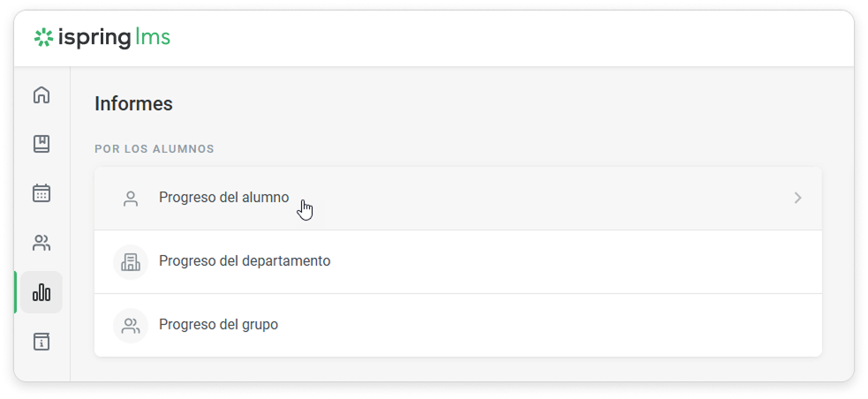This screenshot has width=868, height=399.
Task: Expand the chevron arrow on Progreso del alumno
Action: pos(797,198)
